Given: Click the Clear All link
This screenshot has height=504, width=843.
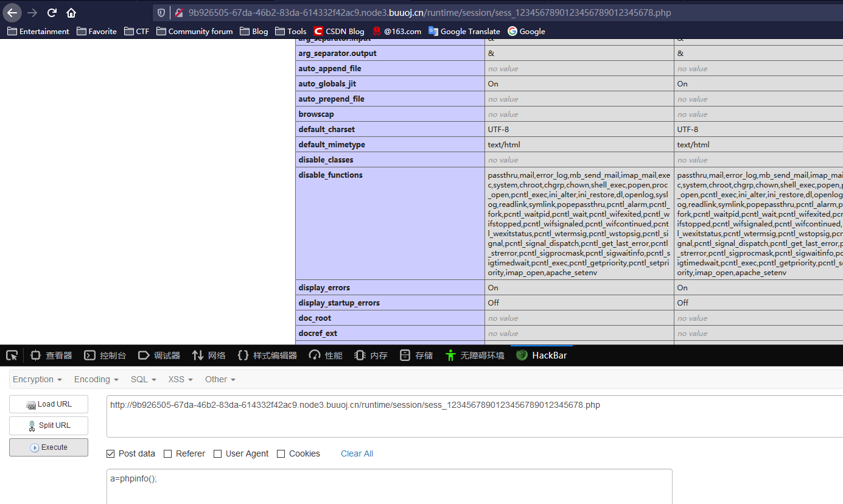Looking at the screenshot, I should (357, 453).
